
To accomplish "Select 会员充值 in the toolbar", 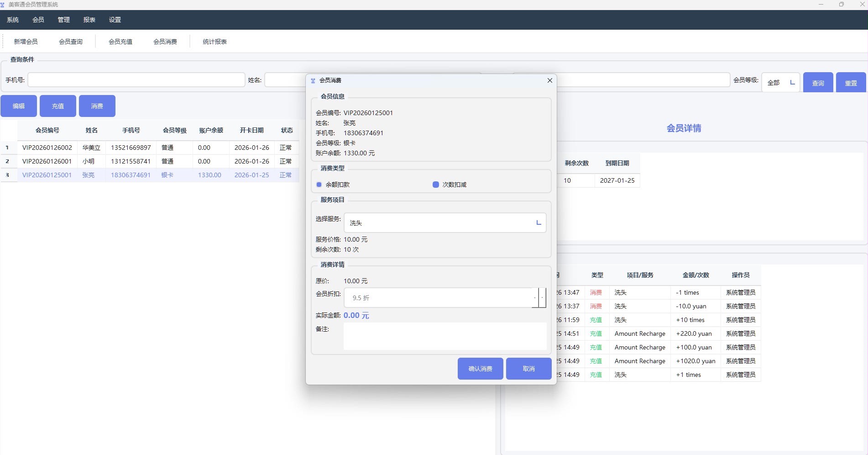I will (120, 42).
